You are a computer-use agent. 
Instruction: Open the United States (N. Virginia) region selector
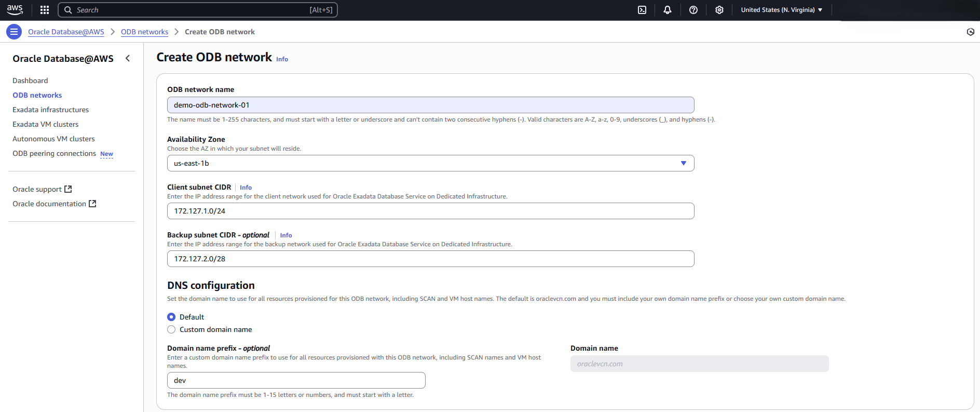(x=781, y=10)
